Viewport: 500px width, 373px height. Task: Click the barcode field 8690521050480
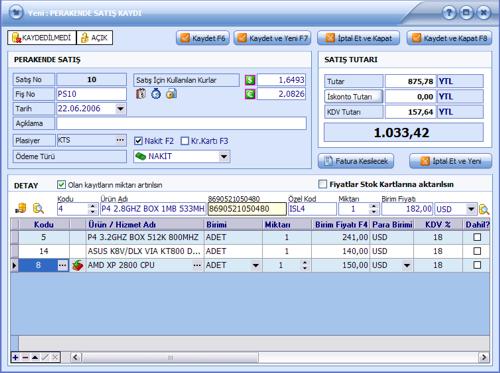[247, 209]
